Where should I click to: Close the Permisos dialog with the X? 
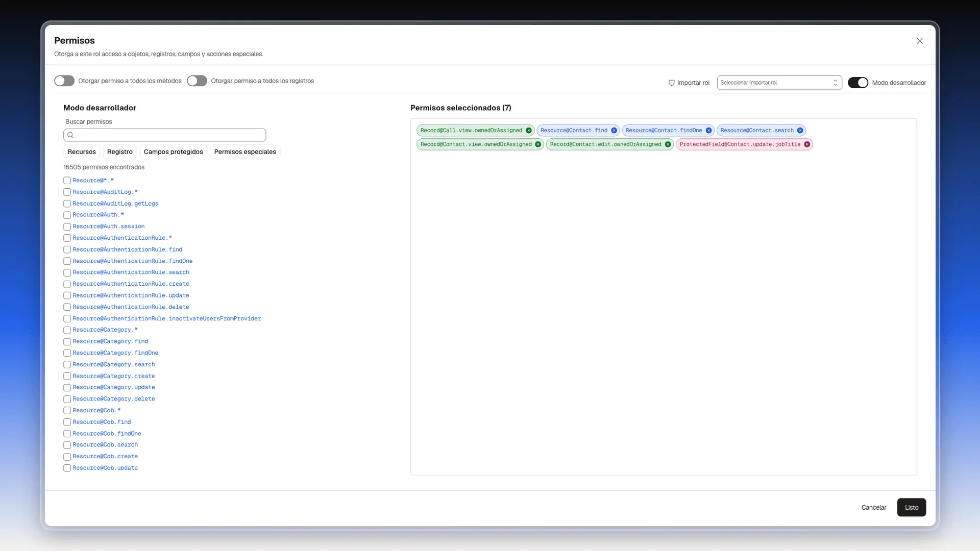[920, 41]
